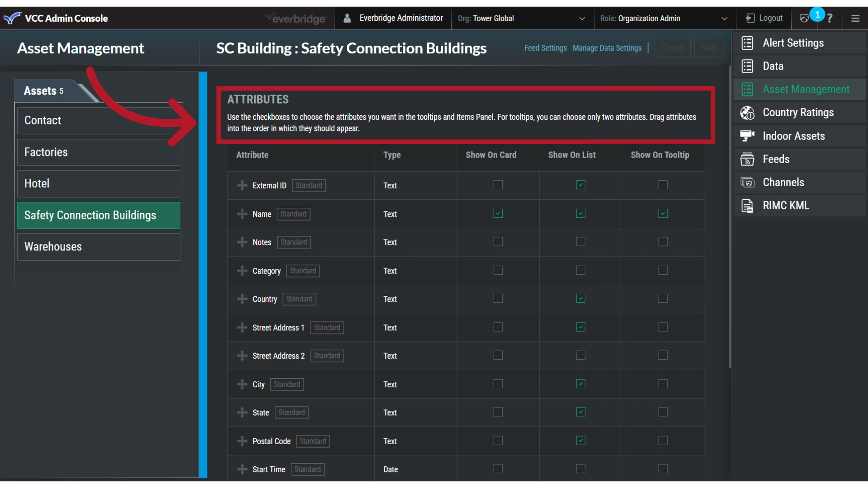Image resolution: width=868 pixels, height=488 pixels.
Task: Click the help question mark icon
Action: pyautogui.click(x=830, y=18)
